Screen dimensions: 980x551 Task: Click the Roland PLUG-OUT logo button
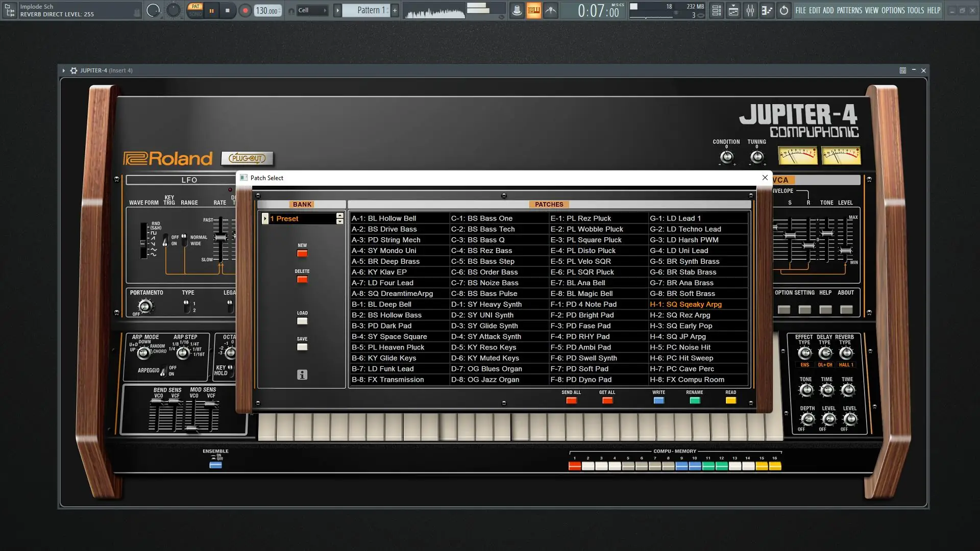(x=247, y=158)
